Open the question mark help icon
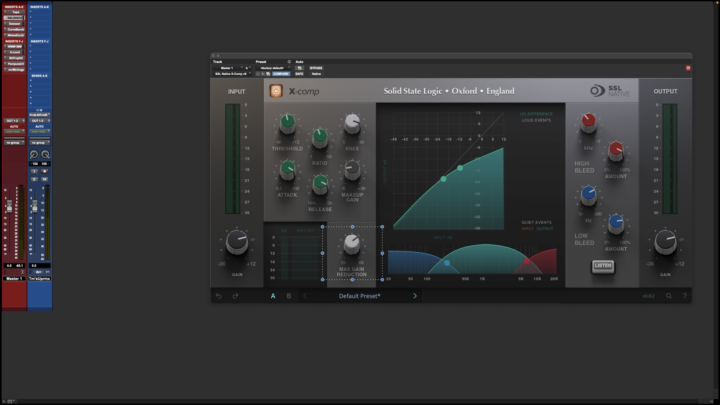Viewport: 720px width, 405px height. [684, 296]
